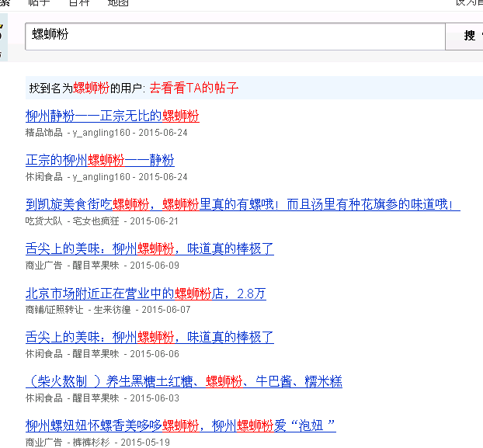Click the search box containing 螺蛳粉

[x=233, y=36]
